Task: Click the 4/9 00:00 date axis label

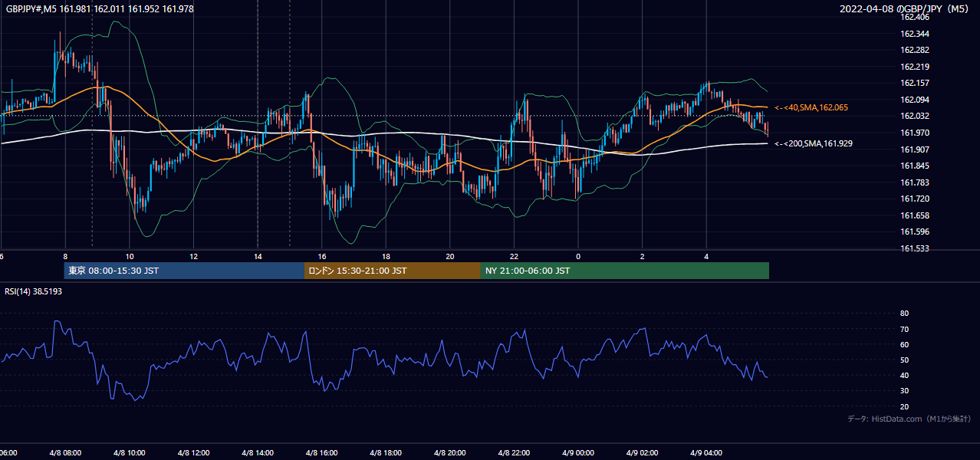Action: pyautogui.click(x=578, y=453)
